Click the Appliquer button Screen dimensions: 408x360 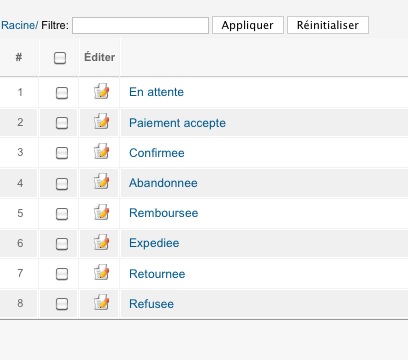tap(248, 25)
